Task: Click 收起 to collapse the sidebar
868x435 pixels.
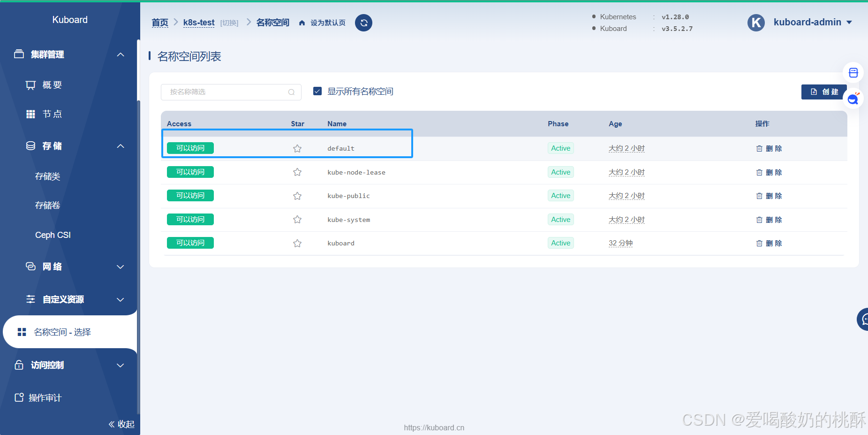Action: (x=121, y=424)
